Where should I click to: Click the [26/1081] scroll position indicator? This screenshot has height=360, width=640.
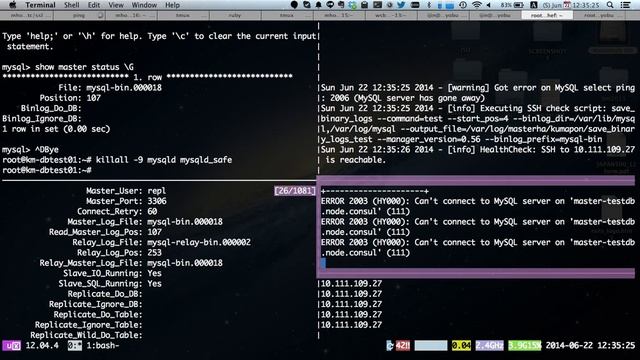(295, 191)
